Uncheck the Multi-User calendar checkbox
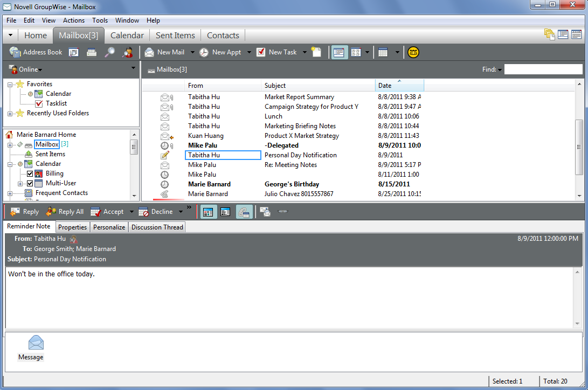The width and height of the screenshot is (588, 390). (30, 183)
